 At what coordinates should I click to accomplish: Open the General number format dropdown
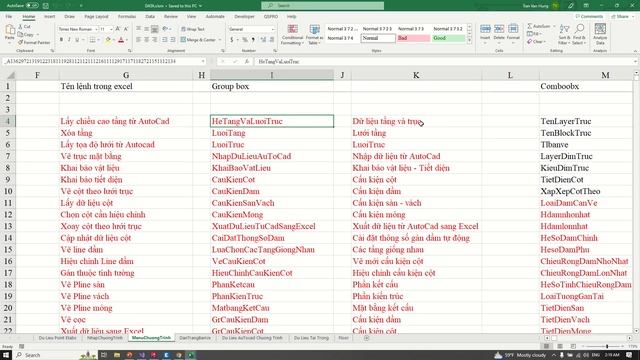(273, 29)
